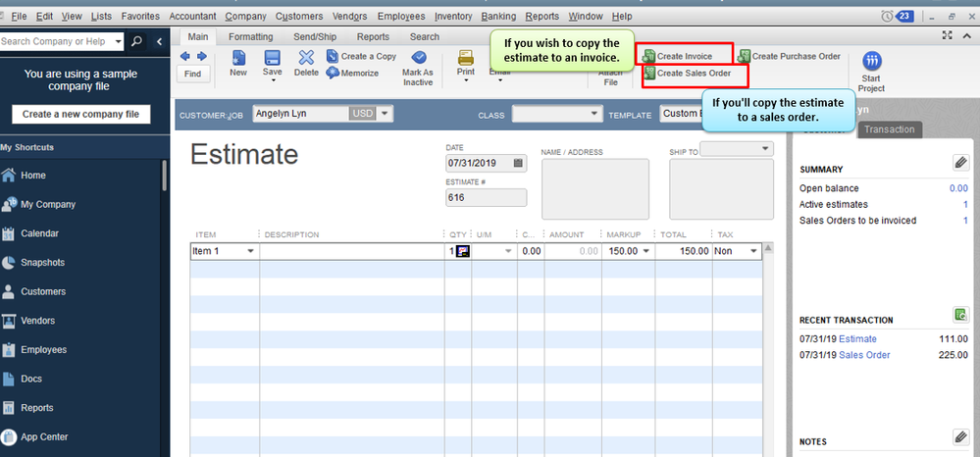Click the Sales Orders to be invoiced count
This screenshot has width=980, height=457.
965,220
